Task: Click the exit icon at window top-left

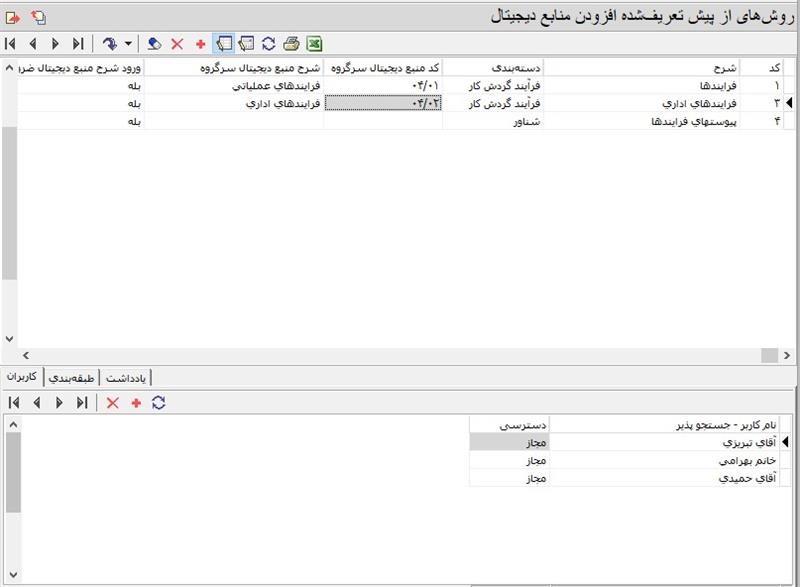Action: [x=13, y=16]
